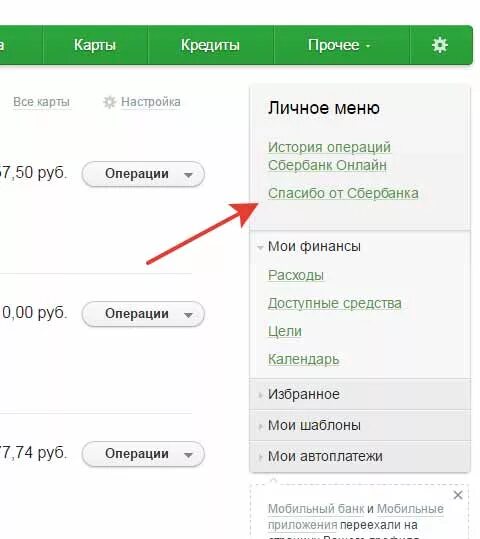Screen dimensions: 480x539
Task: Open settings via the gear icon in green bar
Action: click(440, 45)
